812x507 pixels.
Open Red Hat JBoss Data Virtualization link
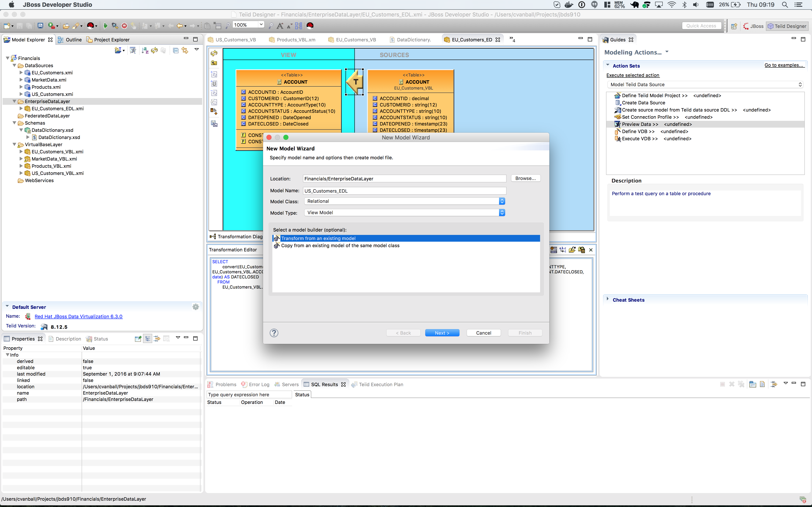(78, 316)
